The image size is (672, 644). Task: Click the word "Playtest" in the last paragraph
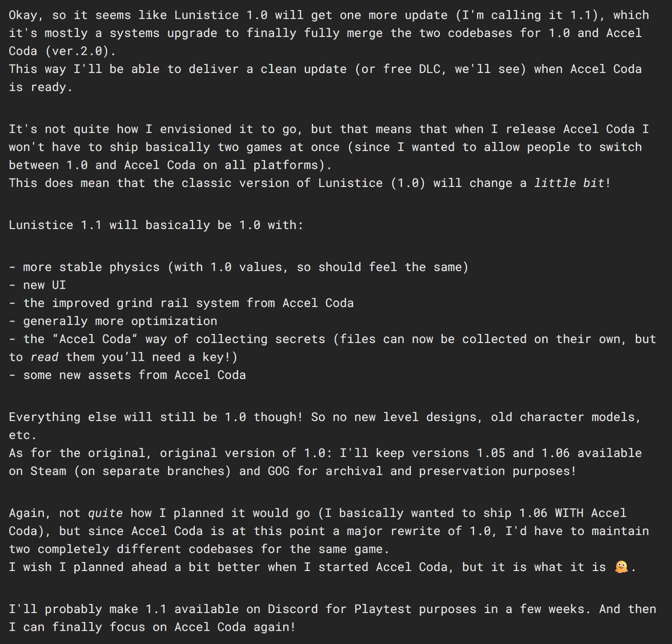click(382, 609)
